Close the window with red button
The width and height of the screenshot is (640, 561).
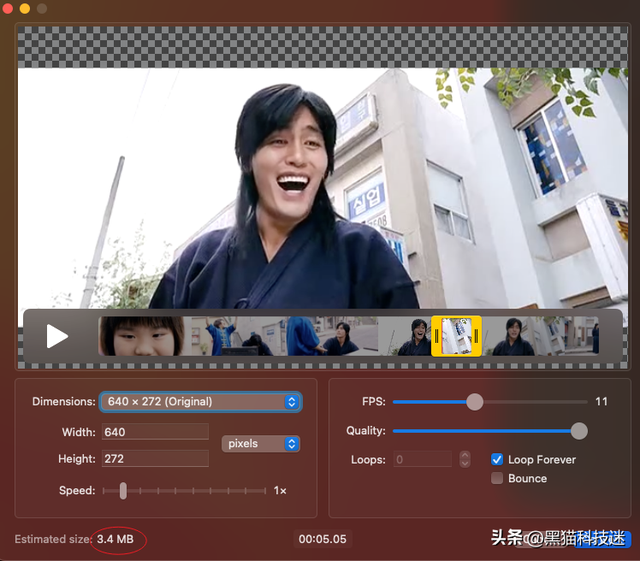[x=9, y=8]
